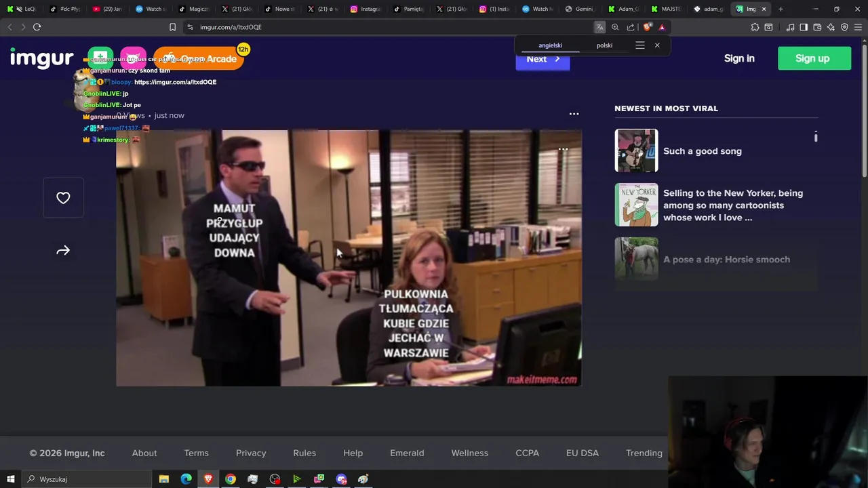This screenshot has width=868, height=488.
Task: Open the EU DSA footer link
Action: click(x=583, y=453)
